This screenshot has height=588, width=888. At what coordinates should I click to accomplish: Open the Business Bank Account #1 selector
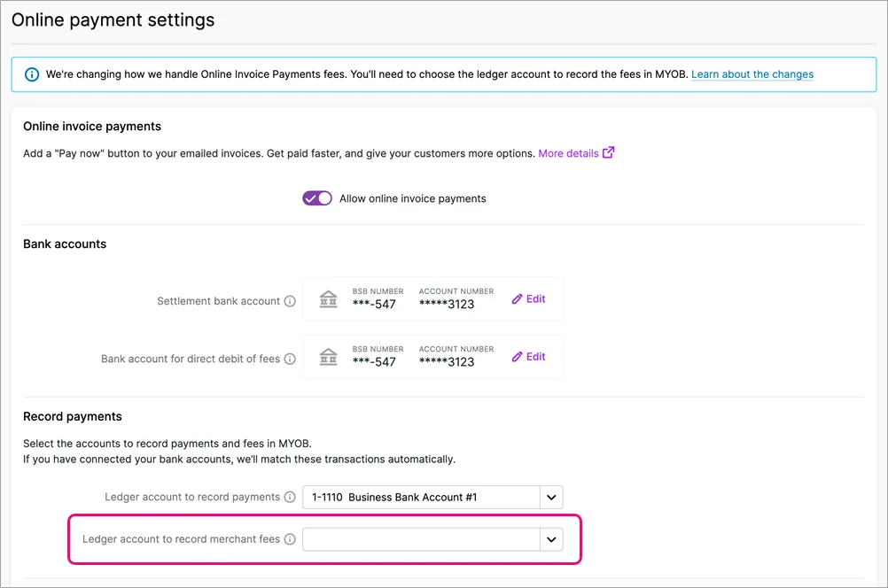tap(425, 497)
